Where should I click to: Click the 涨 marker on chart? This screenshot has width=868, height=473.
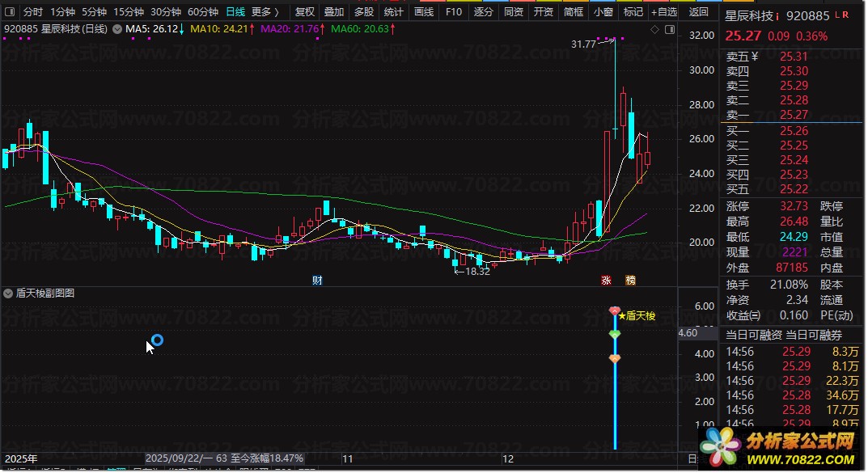[x=606, y=280]
